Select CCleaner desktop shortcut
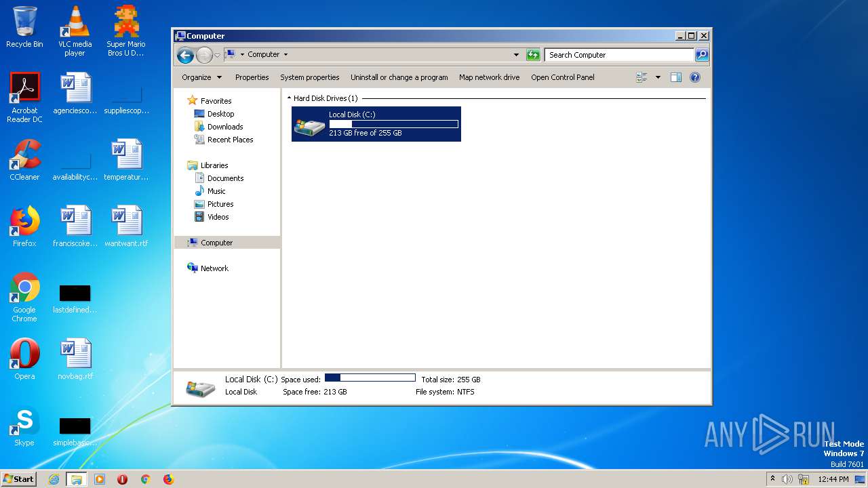Screen dimensions: 868x488 click(x=24, y=160)
